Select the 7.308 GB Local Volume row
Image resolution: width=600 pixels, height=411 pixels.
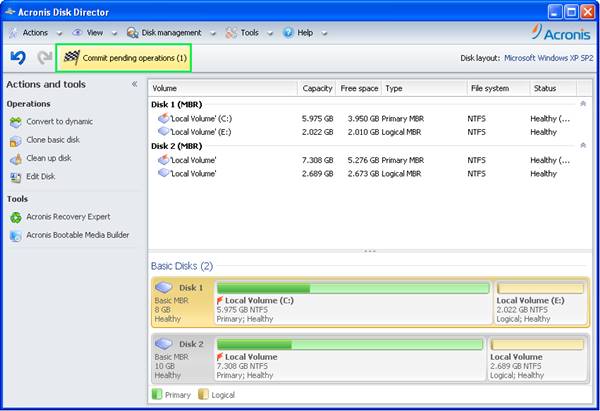tap(369, 160)
